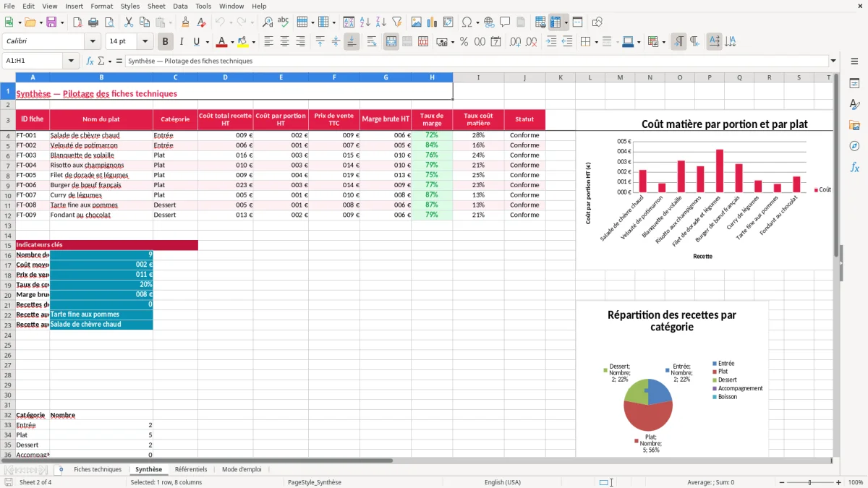Switch to the Mode d'emploi sheet tab

point(242,470)
